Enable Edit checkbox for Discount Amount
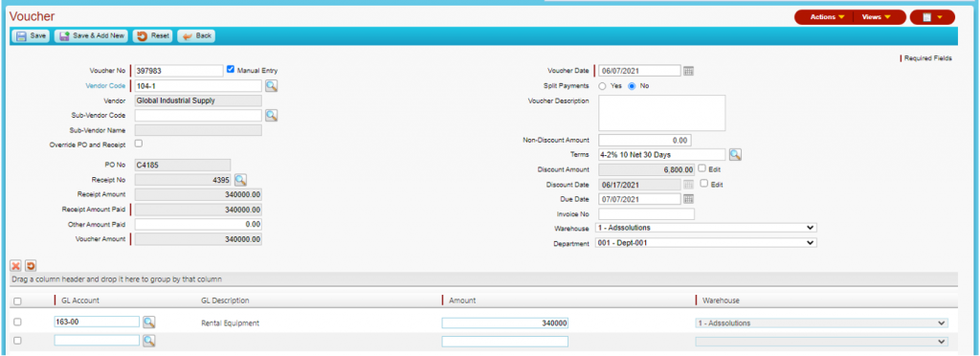 tap(702, 168)
